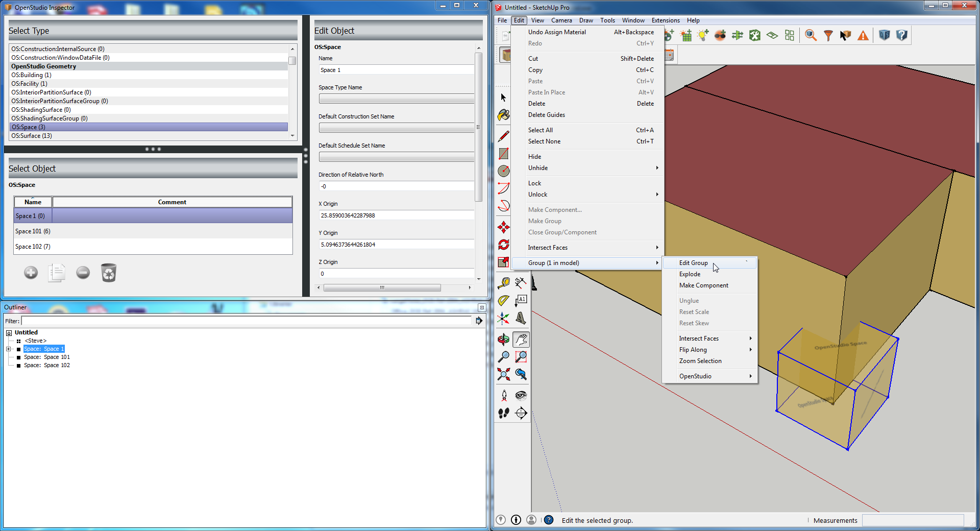The height and width of the screenshot is (531, 980).
Task: Choose the Scale tool
Action: pos(503,262)
